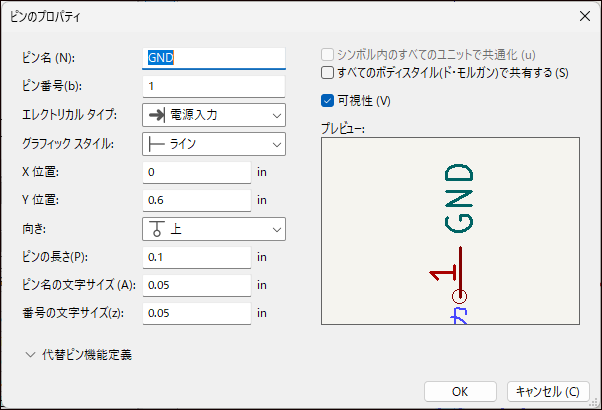This screenshot has width=602, height=410.
Task: Click the line style icon in グラフィック スタイル
Action: point(158,144)
